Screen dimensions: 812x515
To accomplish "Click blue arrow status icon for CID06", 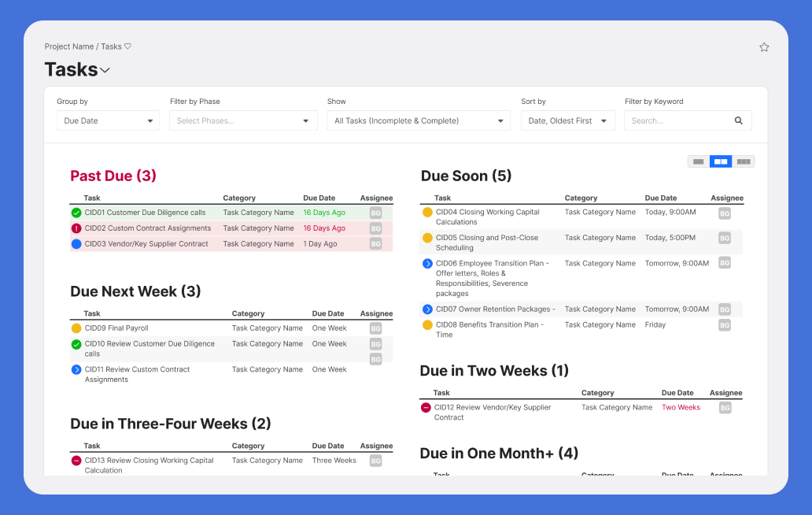I will click(427, 264).
